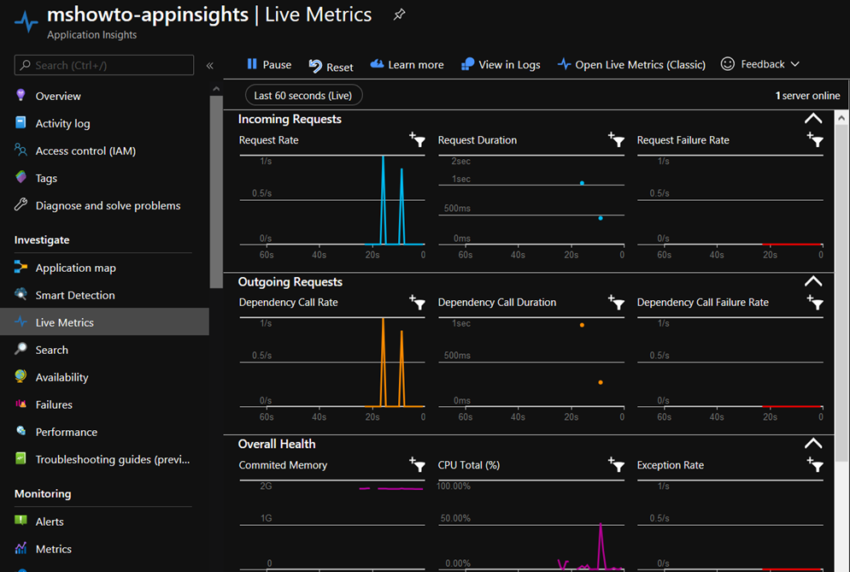Click the filter icon for Committed Memory chart
850x572 pixels.
(x=417, y=464)
